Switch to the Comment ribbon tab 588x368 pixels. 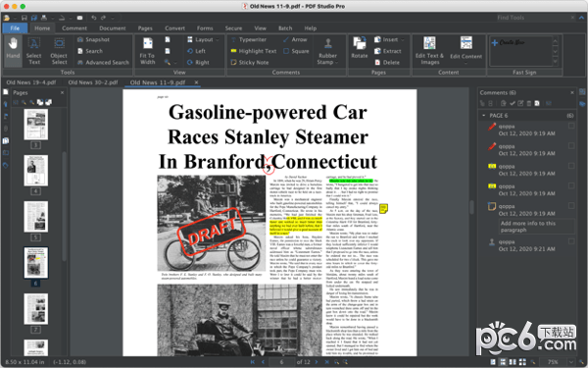[x=74, y=28]
